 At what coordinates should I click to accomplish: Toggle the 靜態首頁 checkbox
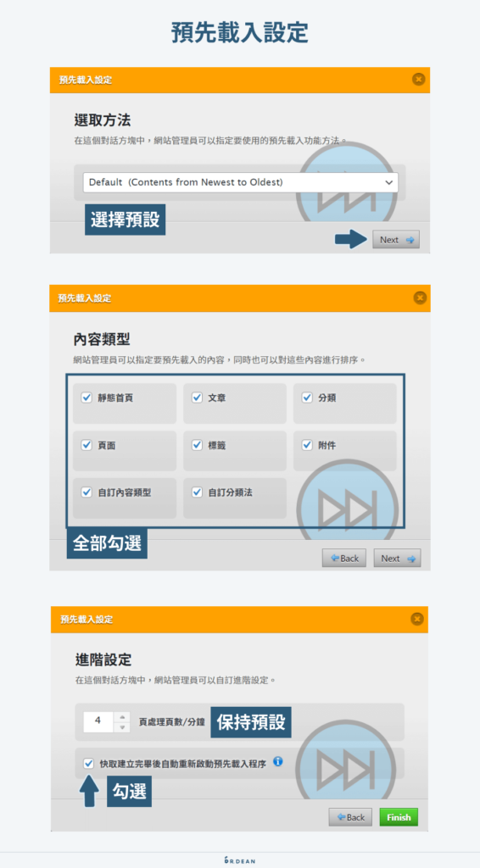87,398
